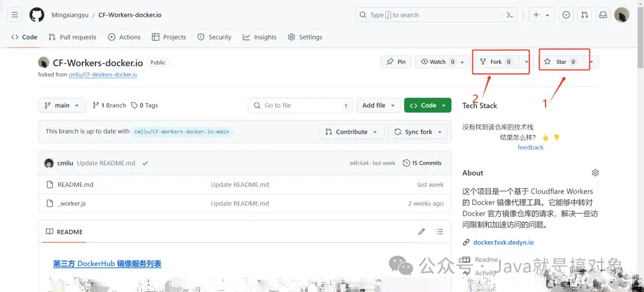Viewport: 644px width, 292px height.
Task: Go to the GitHub homepage logo
Action: coord(36,15)
